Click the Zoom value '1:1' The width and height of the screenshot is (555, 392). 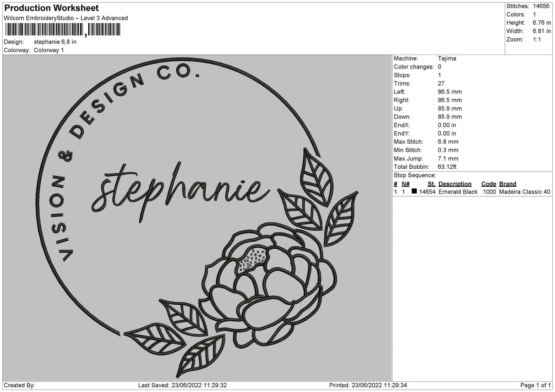[x=537, y=39]
